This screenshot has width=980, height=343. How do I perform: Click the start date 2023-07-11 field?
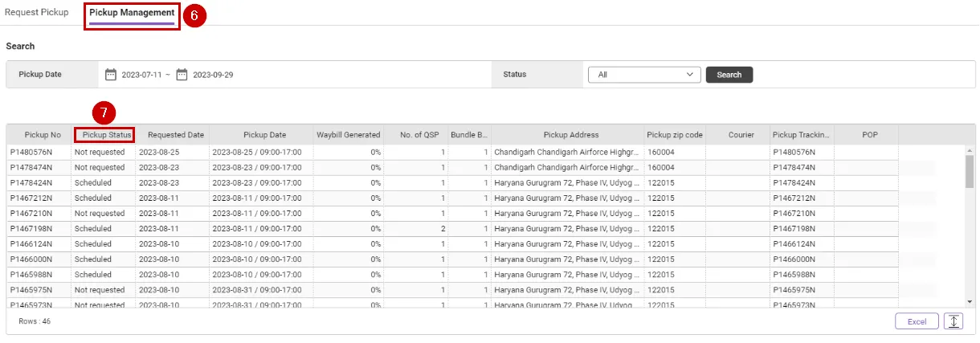tap(142, 75)
